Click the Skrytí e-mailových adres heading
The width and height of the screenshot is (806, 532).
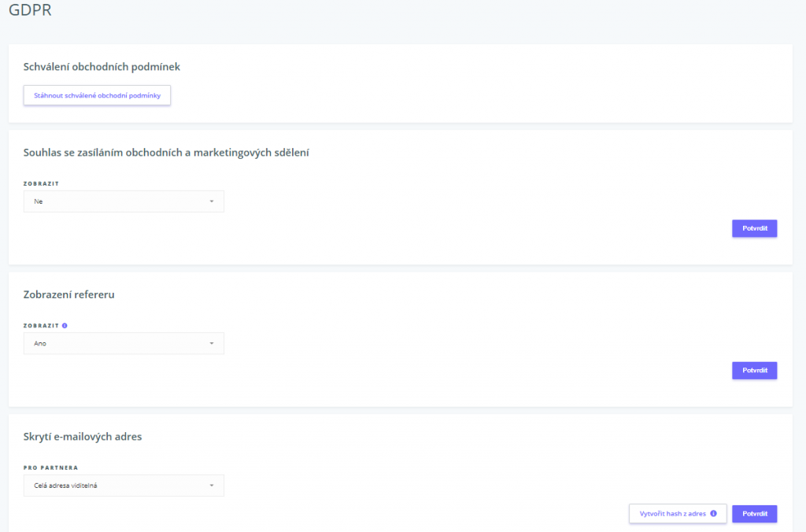pyautogui.click(x=82, y=437)
